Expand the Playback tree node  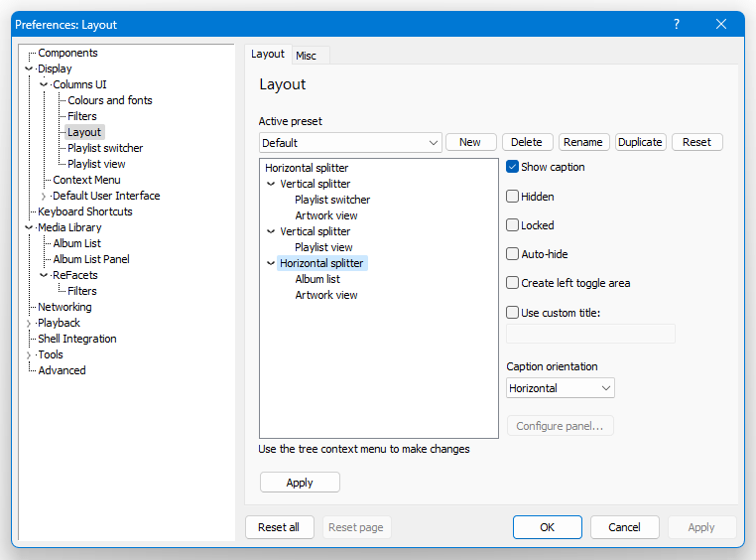29,323
